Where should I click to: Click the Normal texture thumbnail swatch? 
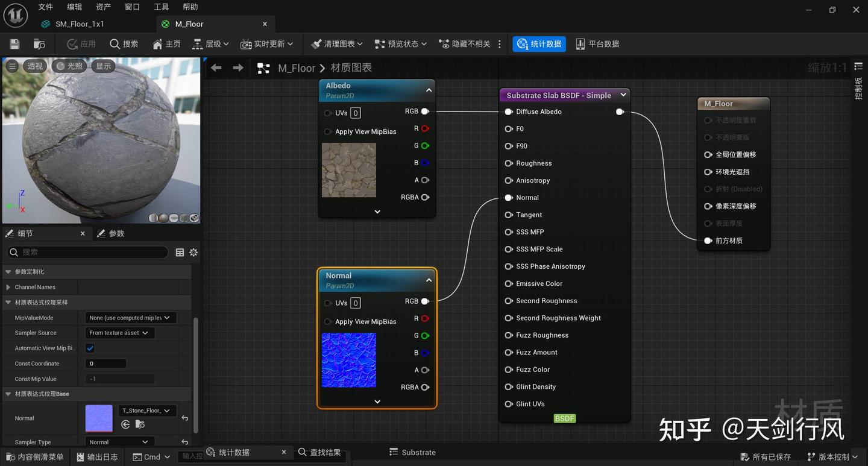pyautogui.click(x=99, y=418)
